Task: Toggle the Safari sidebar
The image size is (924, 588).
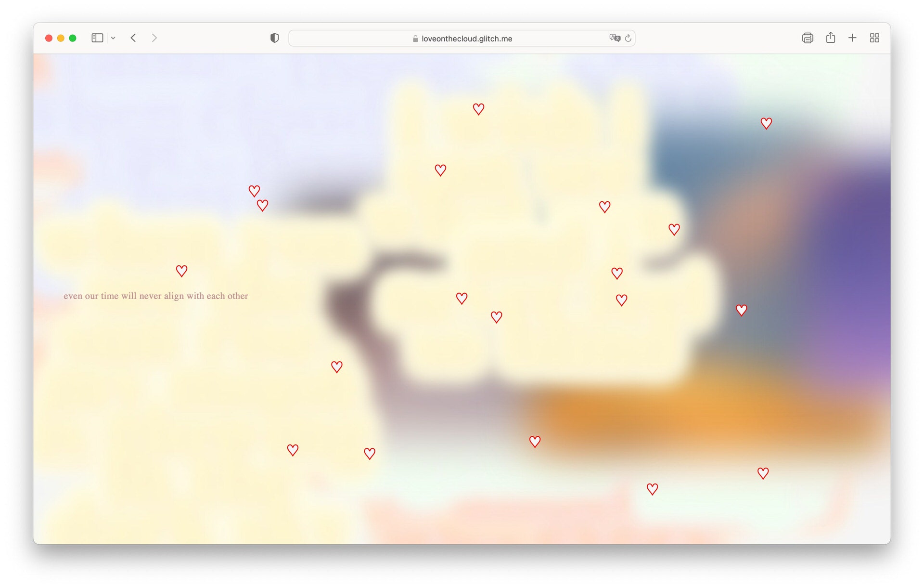Action: (x=97, y=38)
